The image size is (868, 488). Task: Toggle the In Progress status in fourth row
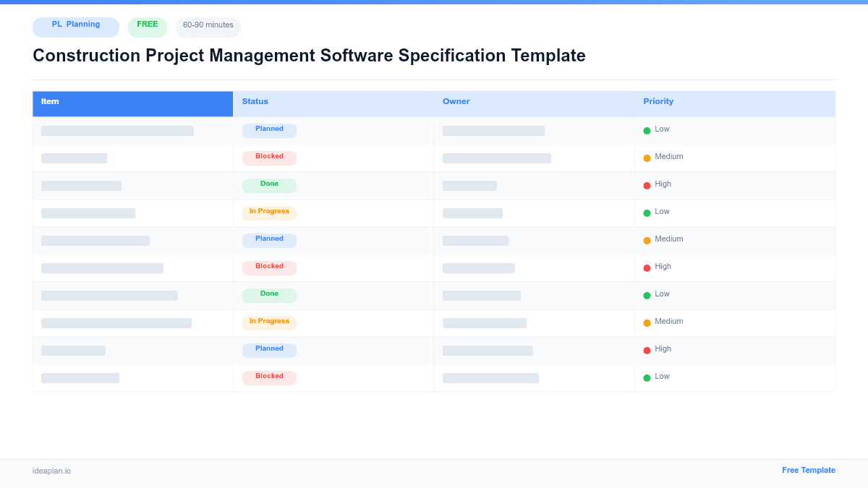point(269,212)
